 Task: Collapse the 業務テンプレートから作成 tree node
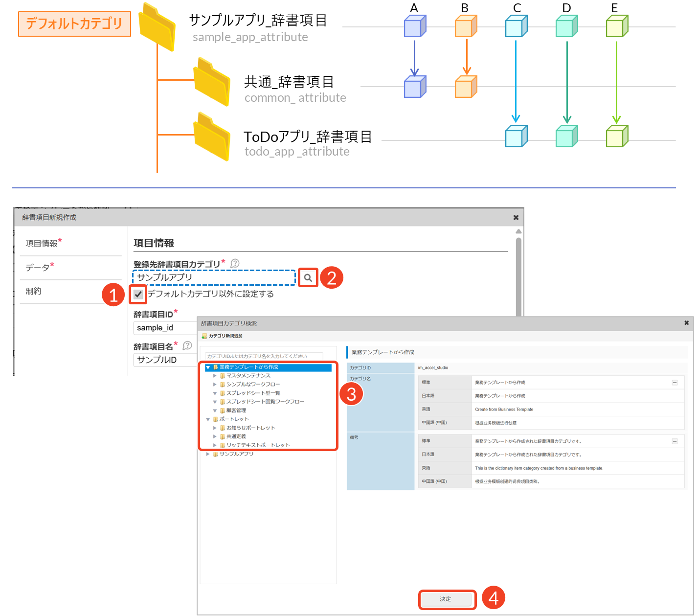pyautogui.click(x=208, y=367)
